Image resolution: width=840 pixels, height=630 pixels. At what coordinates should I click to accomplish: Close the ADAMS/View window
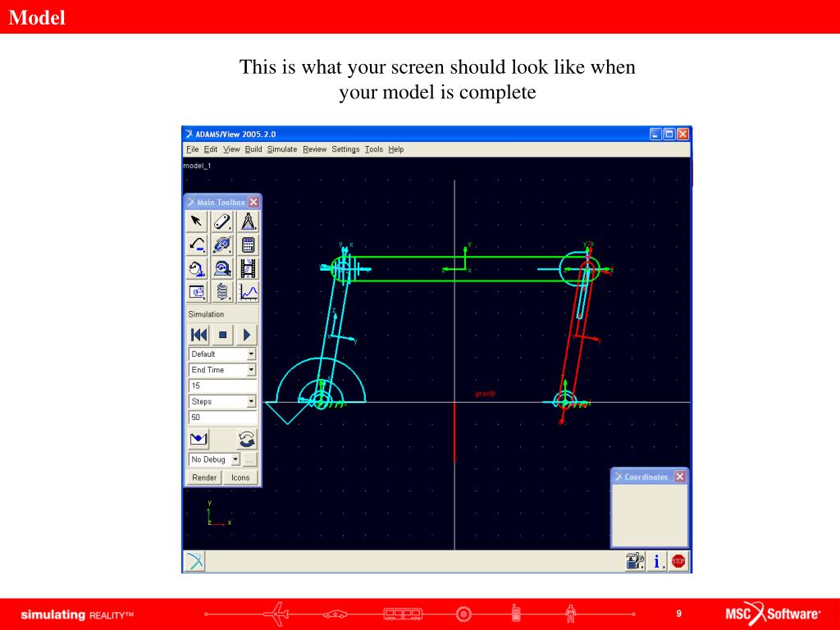point(682,134)
